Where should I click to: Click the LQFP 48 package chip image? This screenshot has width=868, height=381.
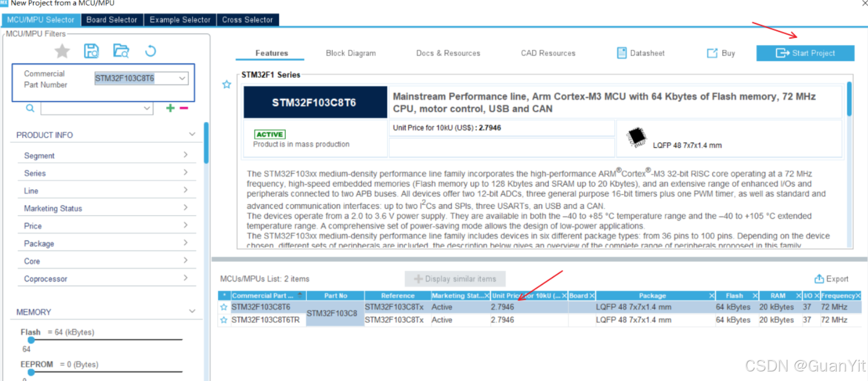point(636,137)
